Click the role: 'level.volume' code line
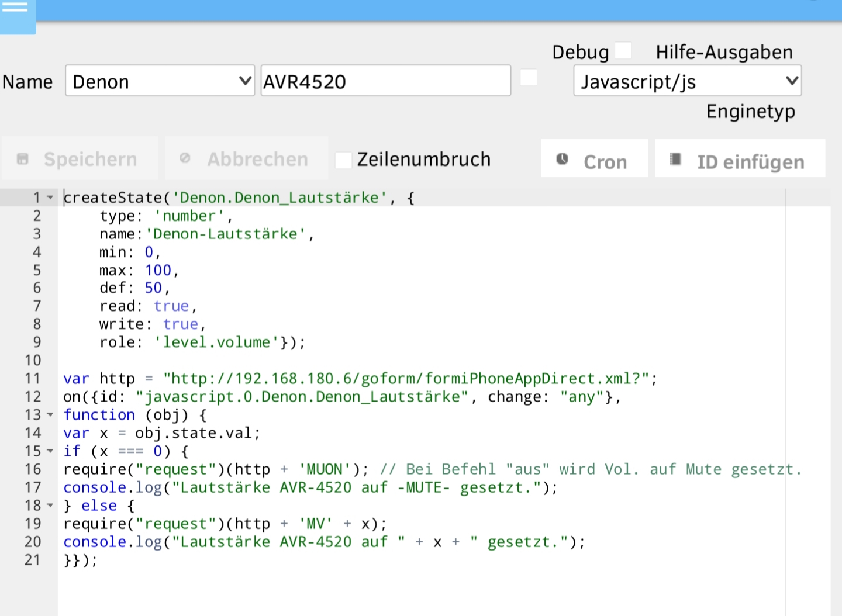 click(202, 342)
